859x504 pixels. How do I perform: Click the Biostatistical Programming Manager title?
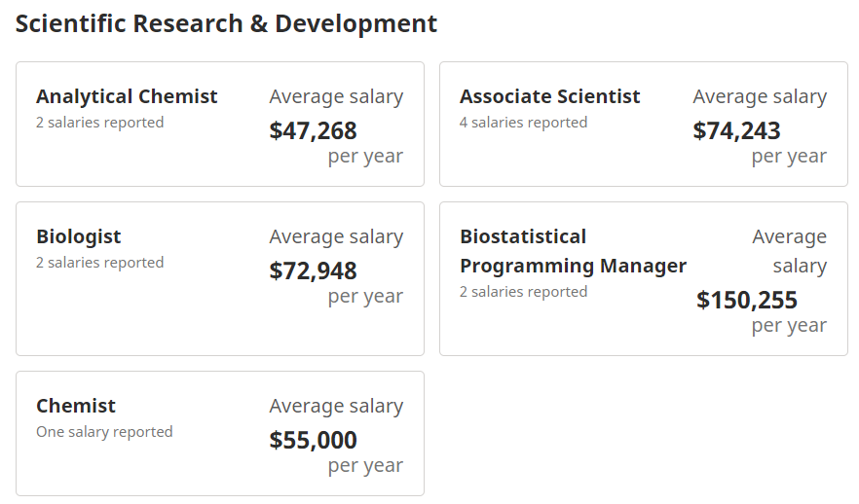(x=573, y=251)
